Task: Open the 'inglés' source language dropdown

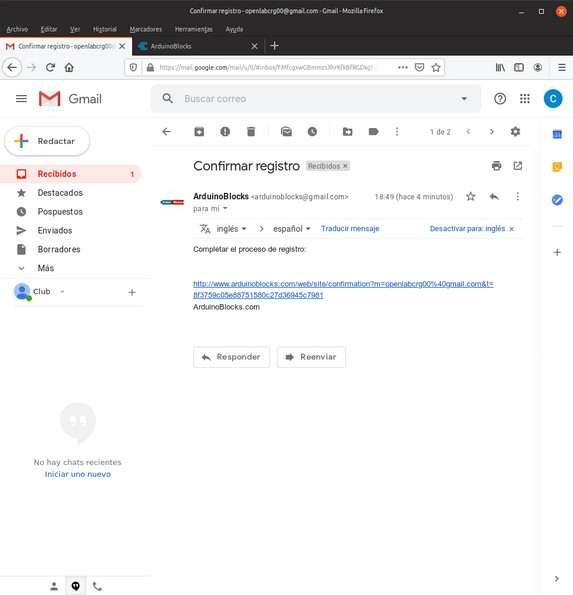Action: pyautogui.click(x=231, y=229)
